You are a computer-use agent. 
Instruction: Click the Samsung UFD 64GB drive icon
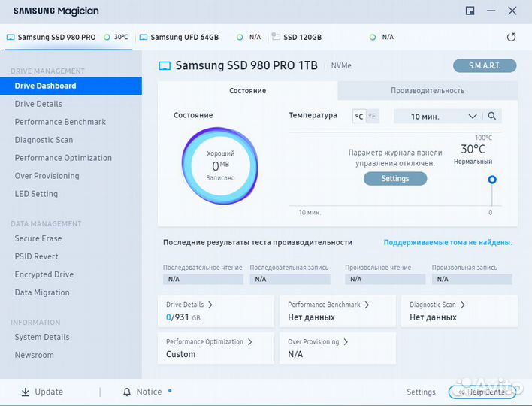[x=144, y=37]
